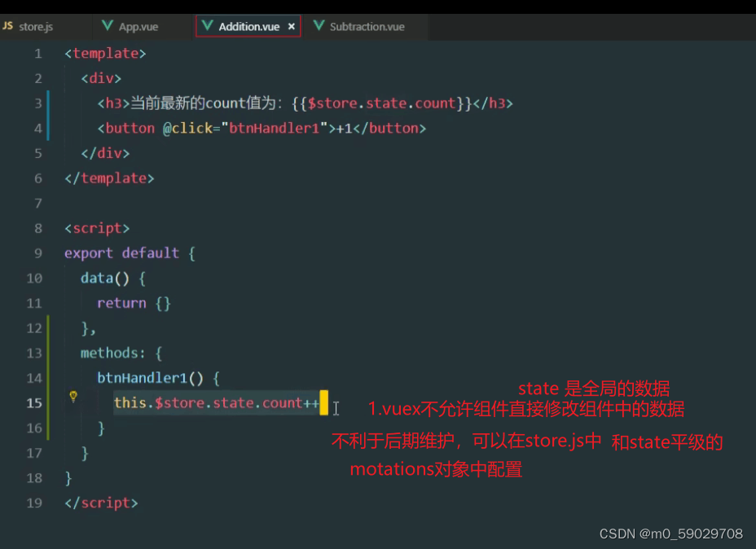The width and height of the screenshot is (756, 549).
Task: Click "btnHandler1" attribute value on line 4
Action: click(275, 128)
